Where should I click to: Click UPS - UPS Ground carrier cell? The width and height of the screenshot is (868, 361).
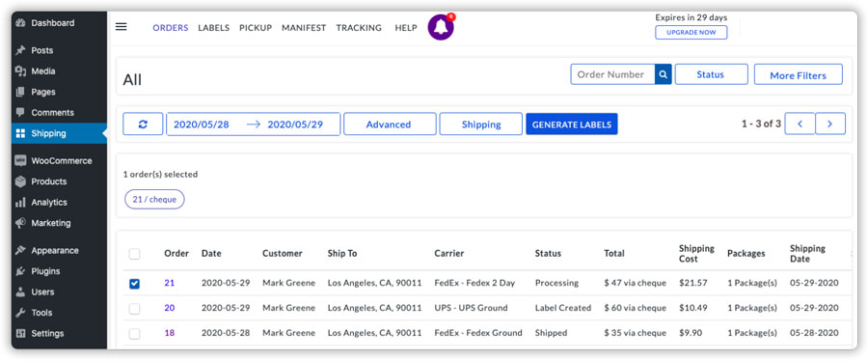471,308
